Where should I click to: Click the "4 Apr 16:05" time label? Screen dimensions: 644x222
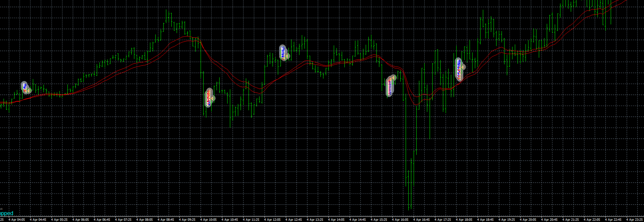(x=400, y=220)
